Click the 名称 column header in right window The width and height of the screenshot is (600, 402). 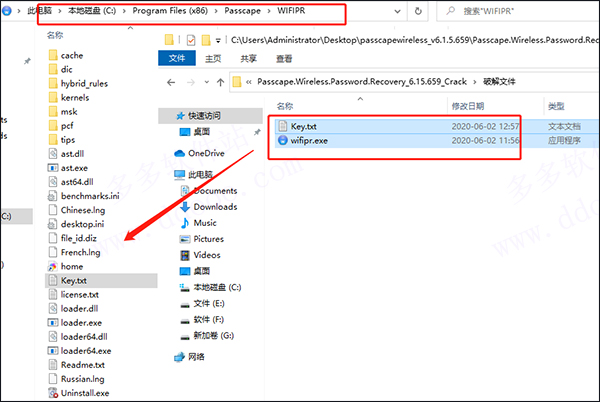285,105
